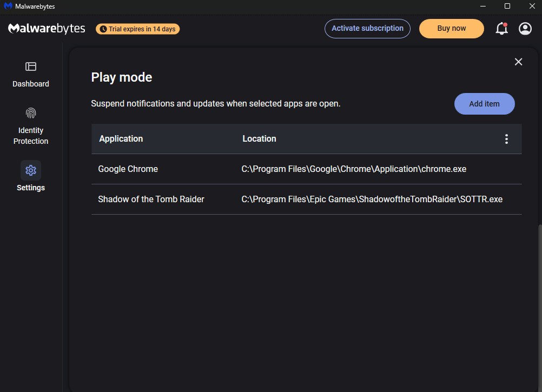Open notifications bell icon

point(501,29)
